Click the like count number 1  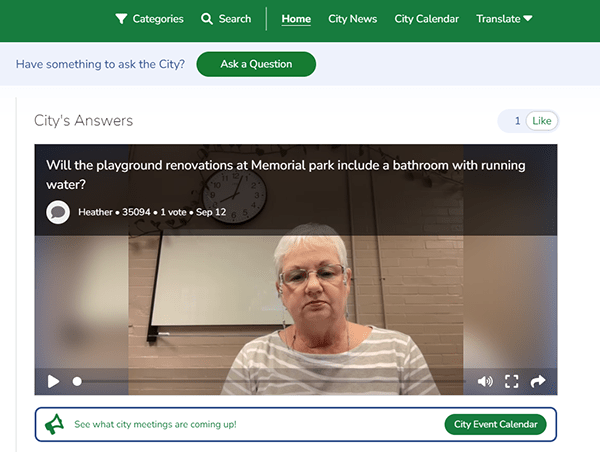tap(517, 121)
